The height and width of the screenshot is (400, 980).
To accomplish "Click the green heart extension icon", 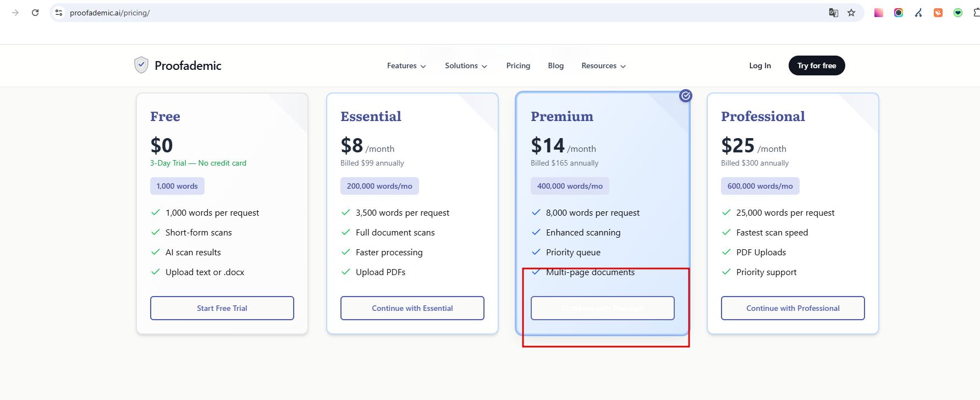I will click(x=958, y=13).
